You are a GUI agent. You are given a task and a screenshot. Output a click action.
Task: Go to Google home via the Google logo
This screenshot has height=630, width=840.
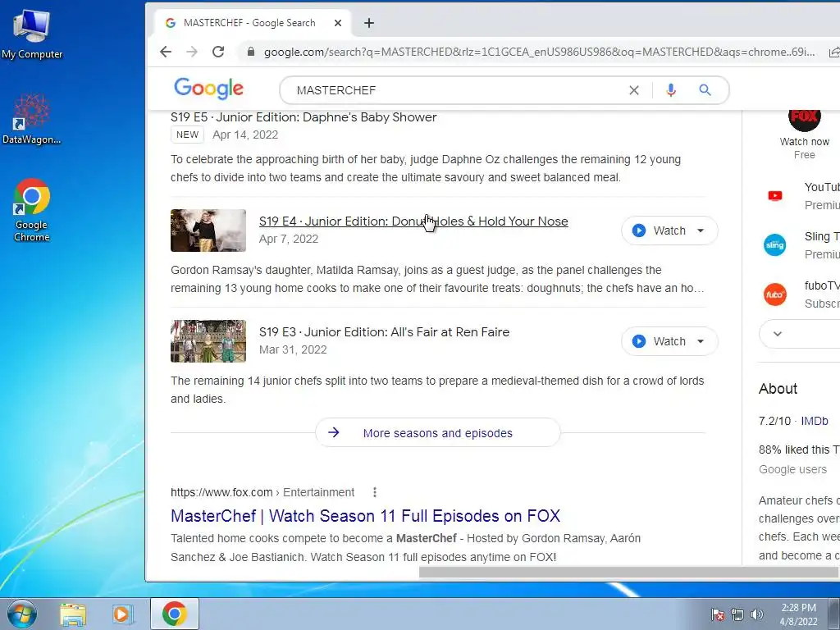click(x=209, y=89)
